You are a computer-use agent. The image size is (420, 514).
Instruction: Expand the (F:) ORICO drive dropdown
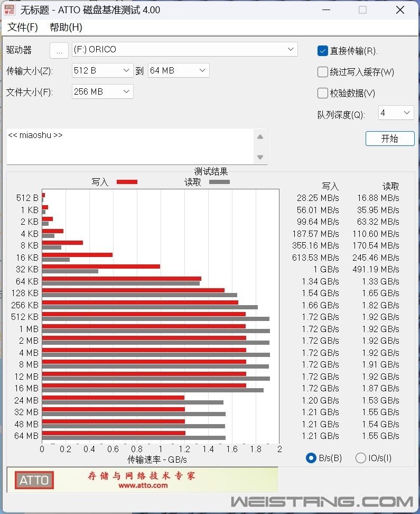coord(291,49)
